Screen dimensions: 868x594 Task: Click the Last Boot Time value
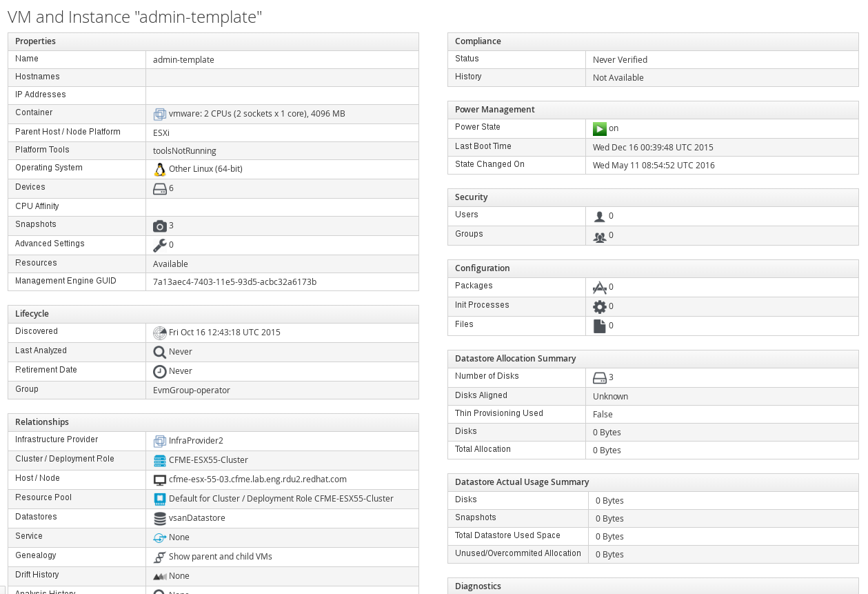653,148
